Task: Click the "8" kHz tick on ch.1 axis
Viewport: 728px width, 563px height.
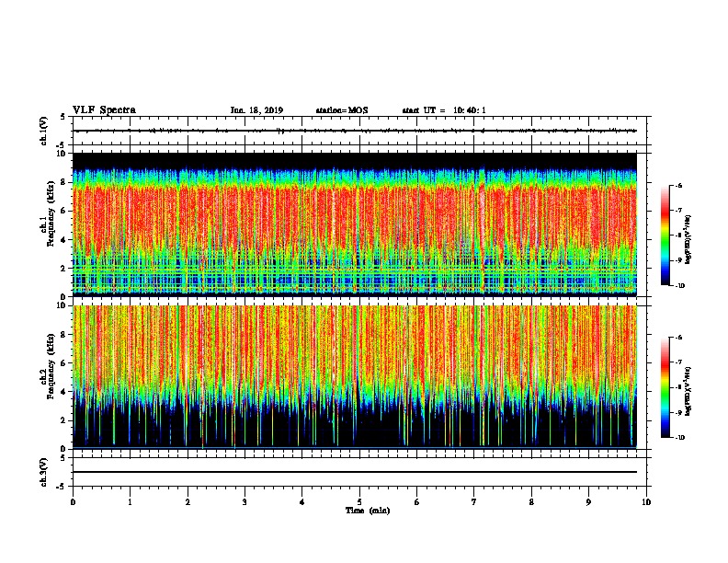Action: click(x=64, y=182)
